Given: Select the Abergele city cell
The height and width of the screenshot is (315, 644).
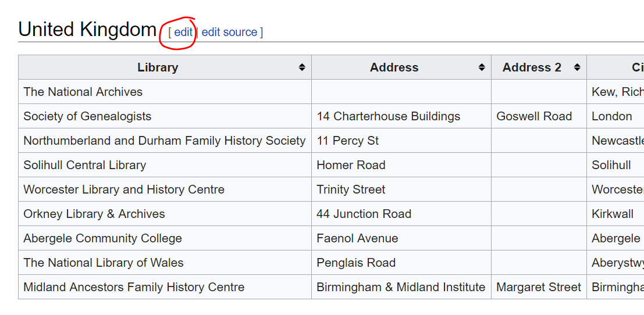Looking at the screenshot, I should [x=615, y=238].
